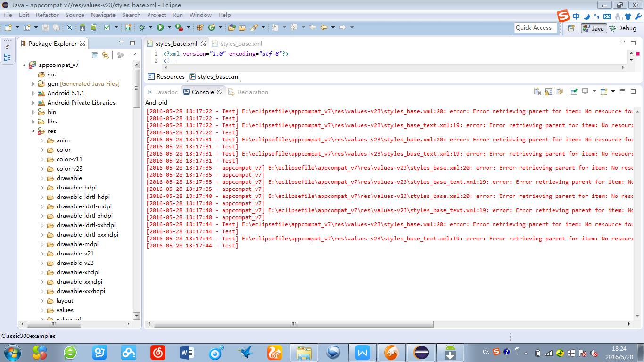Click the Sogou input method S icon
Viewport: 644px width, 362px height.
pyautogui.click(x=564, y=16)
